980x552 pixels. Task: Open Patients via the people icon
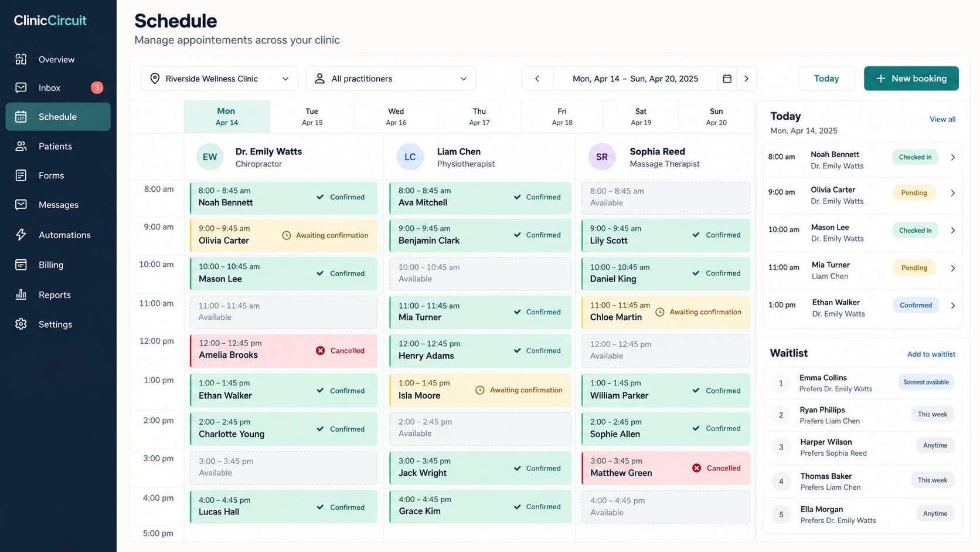(21, 146)
